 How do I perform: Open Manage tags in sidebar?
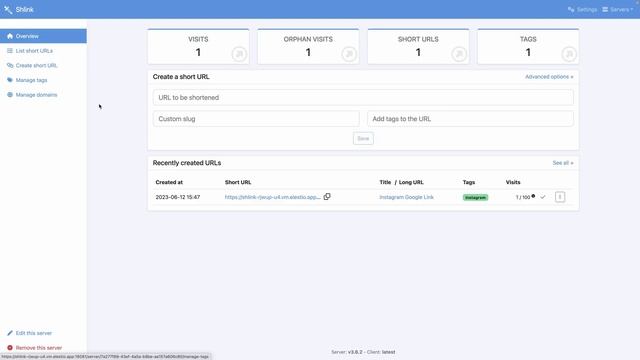(31, 80)
